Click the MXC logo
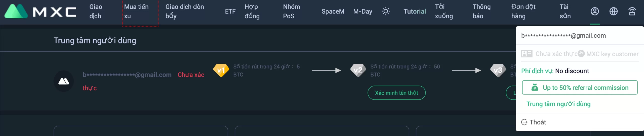Viewport: 644px width, 136px height. (40, 11)
